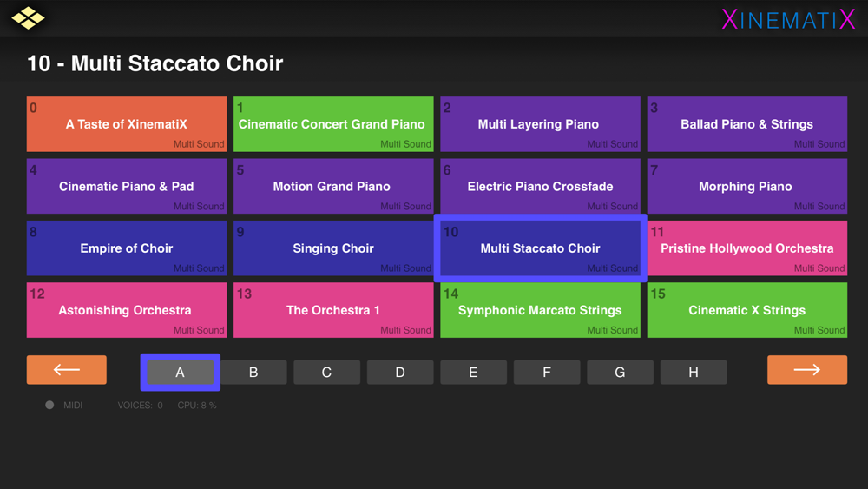Viewport: 868px width, 489px height.
Task: Click the MIDI indicator dot
Action: 49,406
